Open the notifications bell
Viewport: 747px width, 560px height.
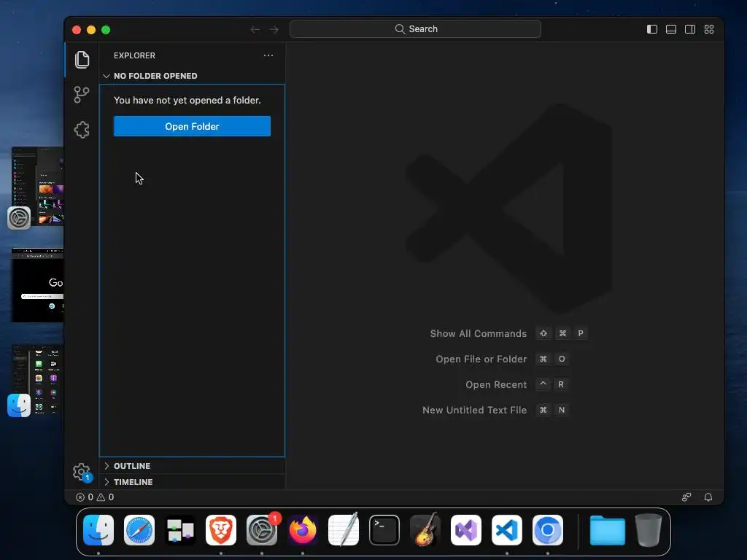point(708,497)
